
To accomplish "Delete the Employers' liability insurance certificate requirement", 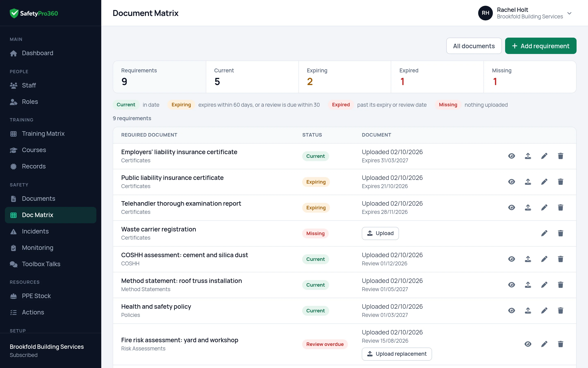I will point(561,156).
